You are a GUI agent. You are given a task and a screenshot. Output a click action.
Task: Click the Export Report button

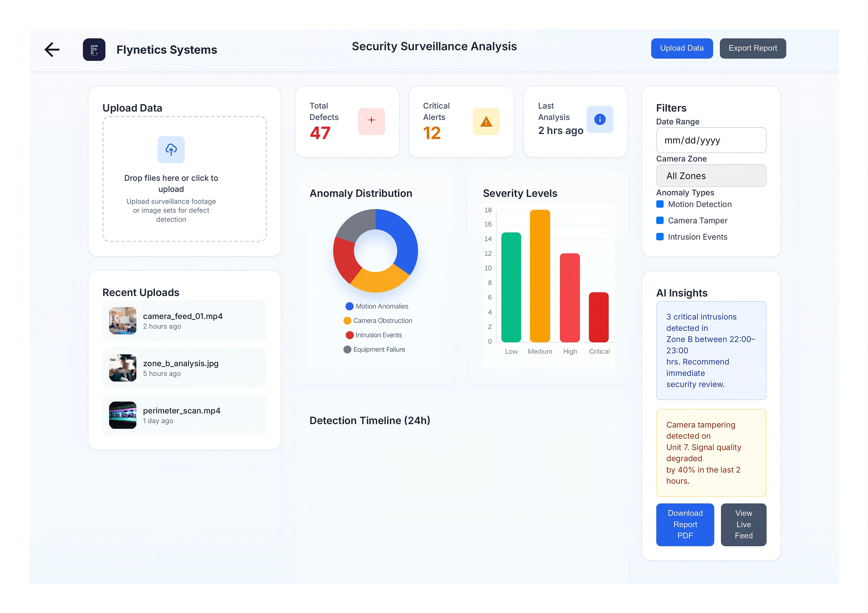pyautogui.click(x=753, y=48)
